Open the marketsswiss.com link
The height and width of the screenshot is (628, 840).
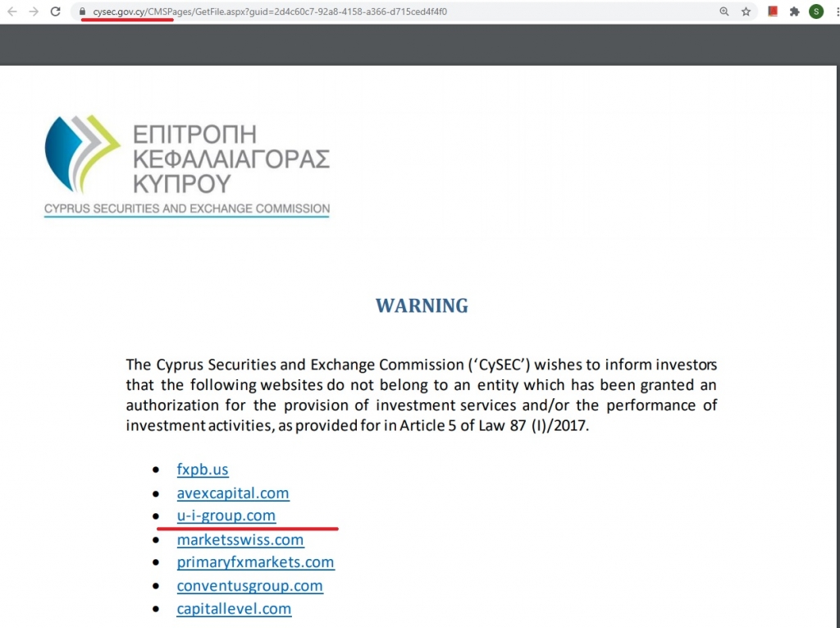[240, 539]
